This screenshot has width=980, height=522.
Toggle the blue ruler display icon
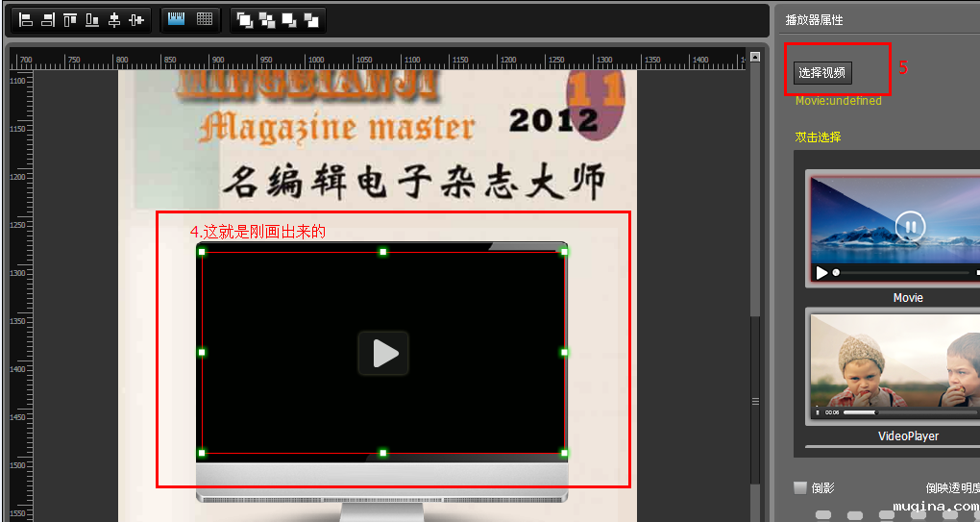coord(176,19)
